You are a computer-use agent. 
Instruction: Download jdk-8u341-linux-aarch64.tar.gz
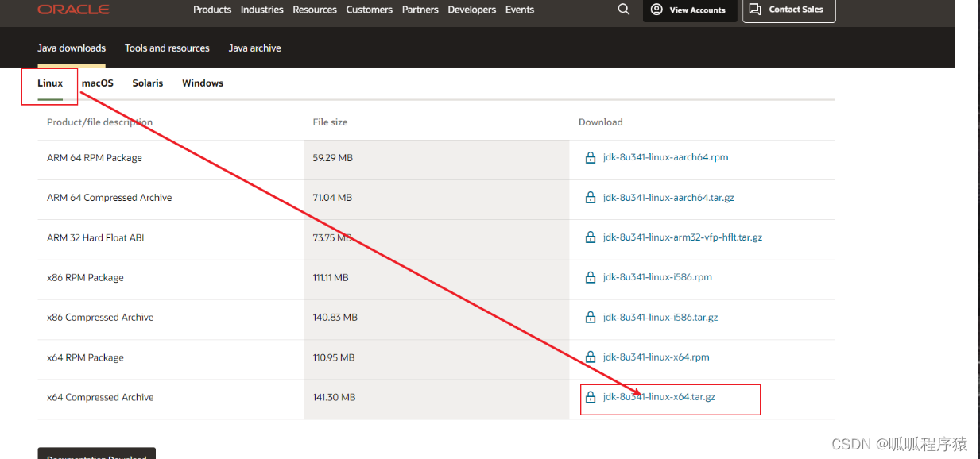[668, 198]
